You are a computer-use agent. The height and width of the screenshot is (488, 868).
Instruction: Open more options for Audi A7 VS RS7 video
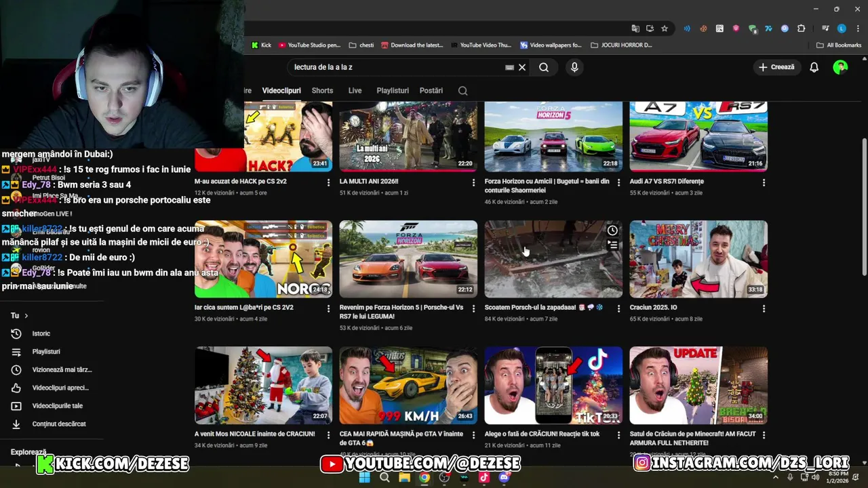764,183
